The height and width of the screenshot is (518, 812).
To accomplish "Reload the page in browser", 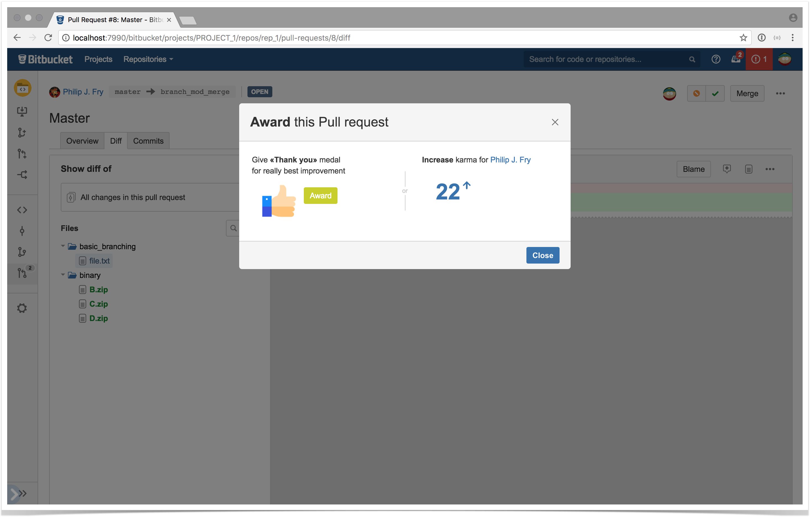I will 48,37.
